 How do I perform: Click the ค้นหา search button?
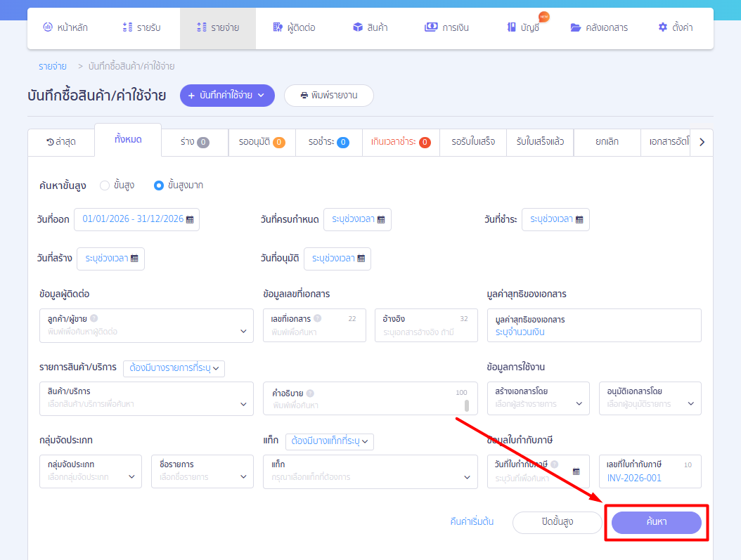coord(657,522)
